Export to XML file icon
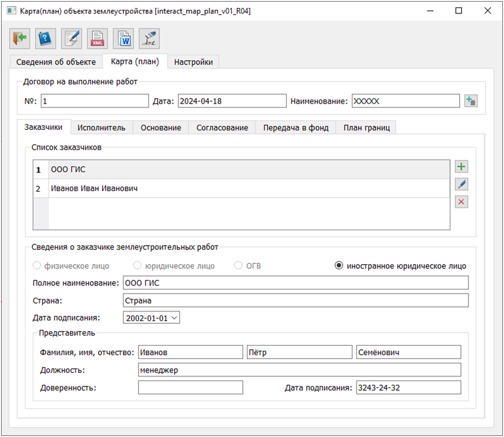This screenshot has width=504, height=437. coord(98,38)
